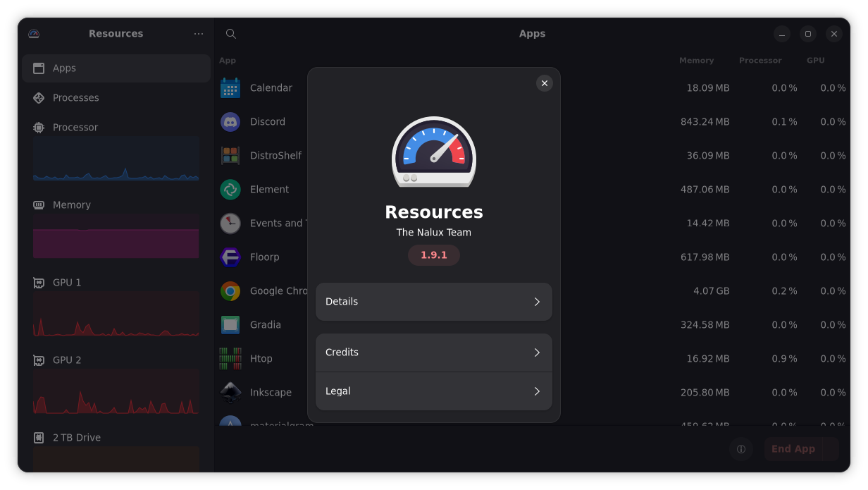Select the Floorp browser icon
The height and width of the screenshot is (490, 868).
coord(230,257)
